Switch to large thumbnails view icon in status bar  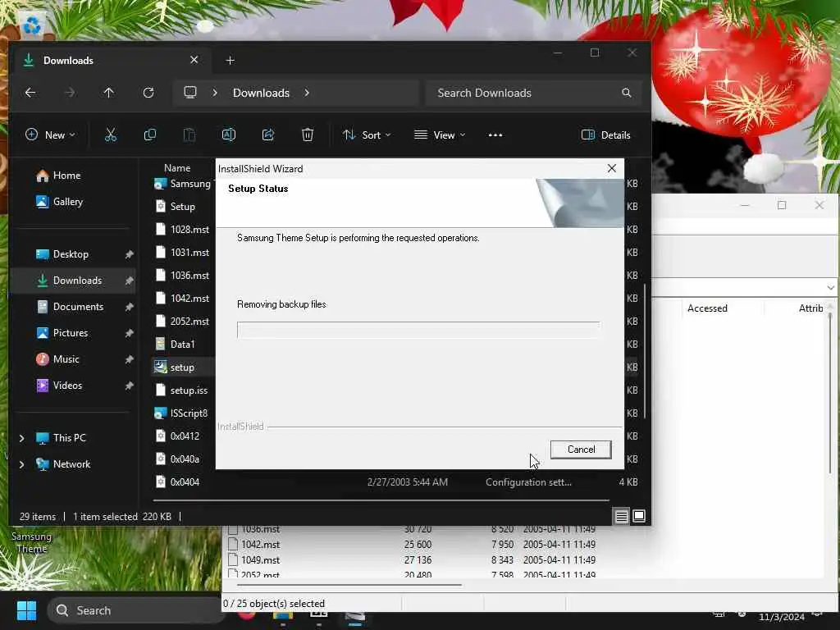click(639, 517)
